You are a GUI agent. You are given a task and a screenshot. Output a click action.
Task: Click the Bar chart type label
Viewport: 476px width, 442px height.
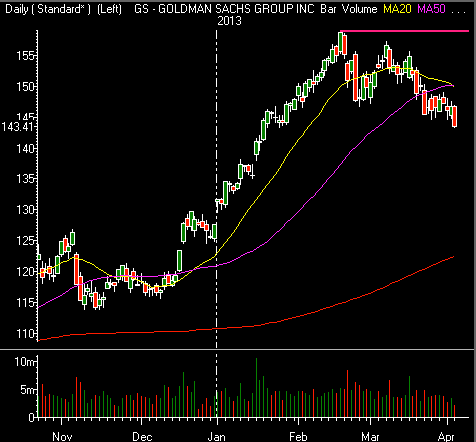(328, 9)
